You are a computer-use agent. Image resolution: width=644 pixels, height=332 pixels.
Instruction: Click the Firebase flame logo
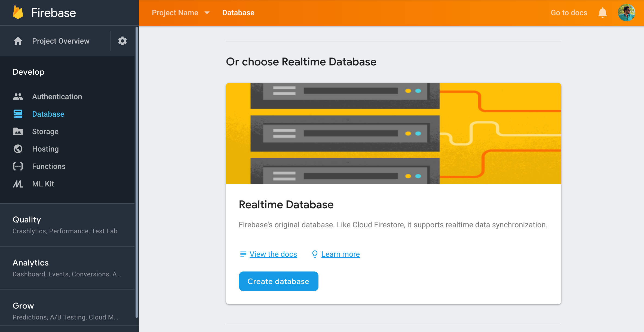(18, 13)
